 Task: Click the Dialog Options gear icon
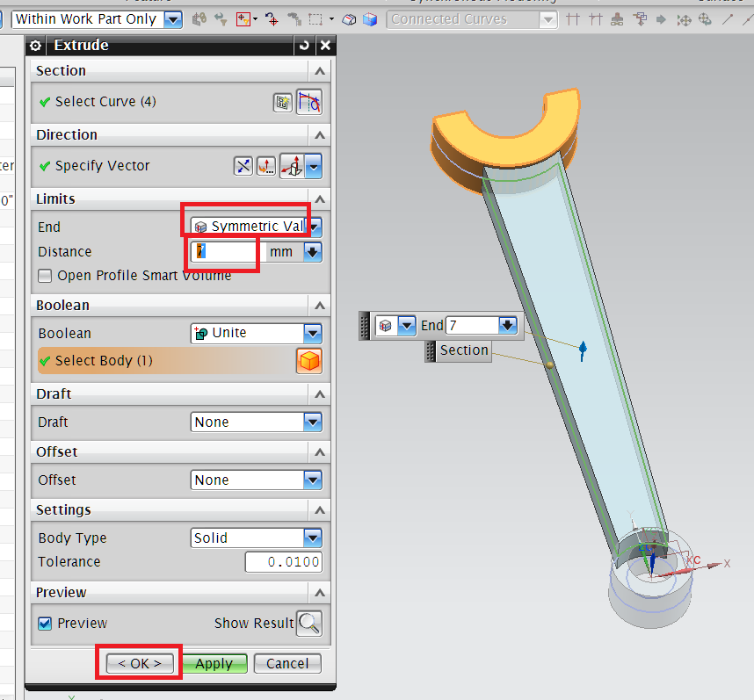click(x=34, y=45)
